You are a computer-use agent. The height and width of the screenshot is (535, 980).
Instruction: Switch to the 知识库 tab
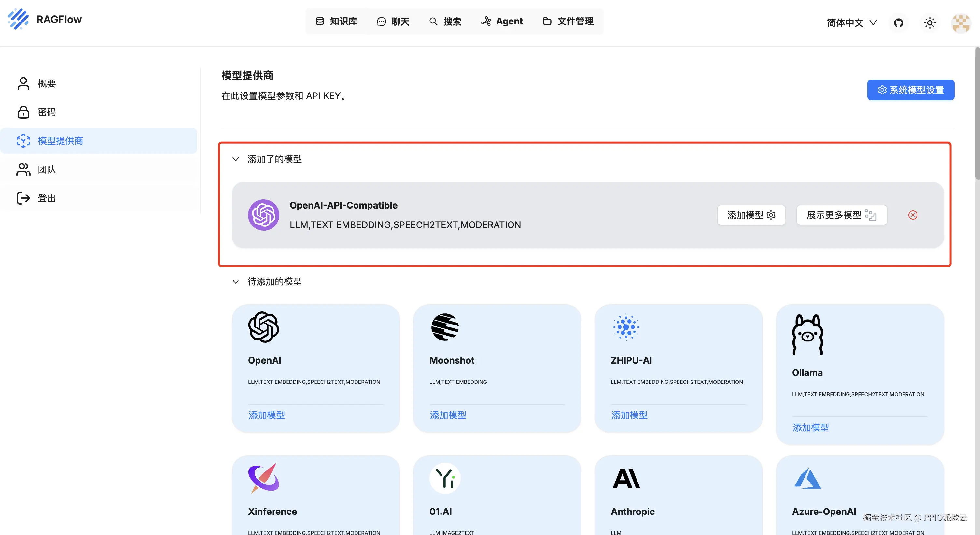pyautogui.click(x=336, y=21)
